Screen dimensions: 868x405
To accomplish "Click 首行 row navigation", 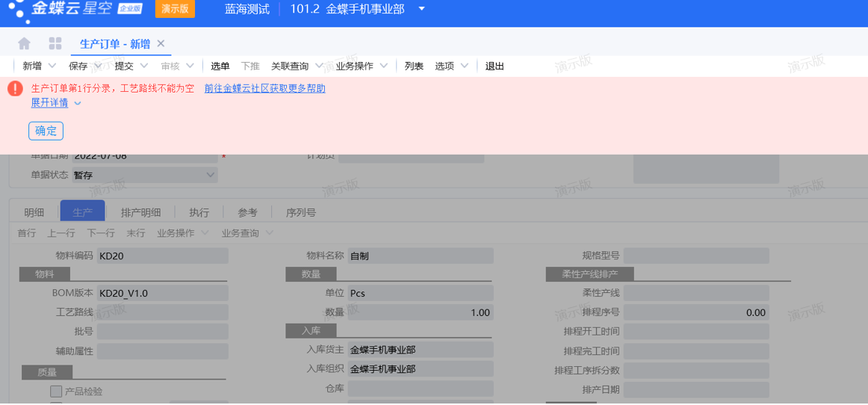I will click(x=27, y=233).
